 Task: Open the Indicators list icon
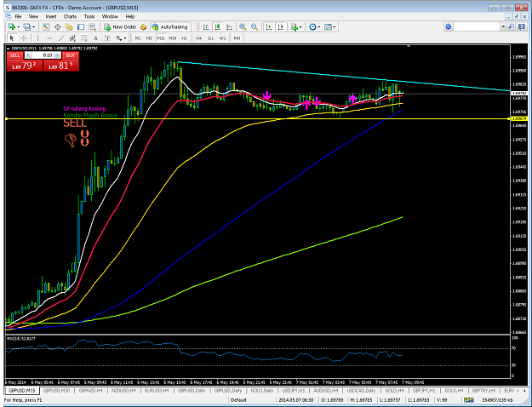pyautogui.click(x=295, y=26)
